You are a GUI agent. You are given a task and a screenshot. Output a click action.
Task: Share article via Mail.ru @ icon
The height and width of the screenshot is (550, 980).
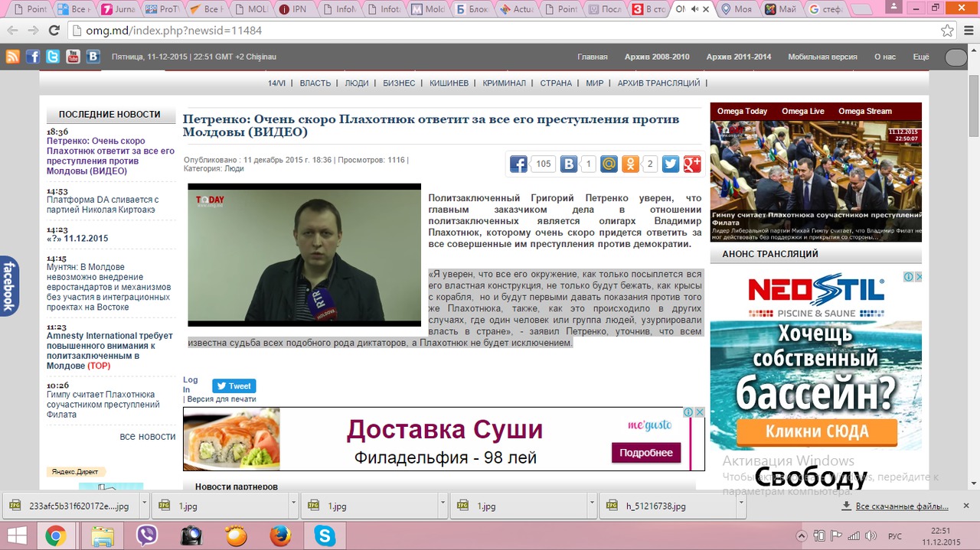(609, 164)
